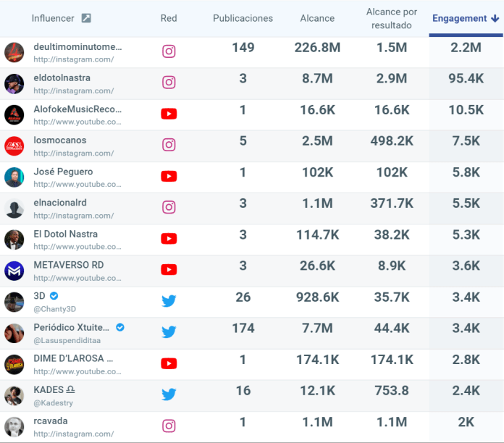Click the Instagram icon for rcavada

click(169, 426)
